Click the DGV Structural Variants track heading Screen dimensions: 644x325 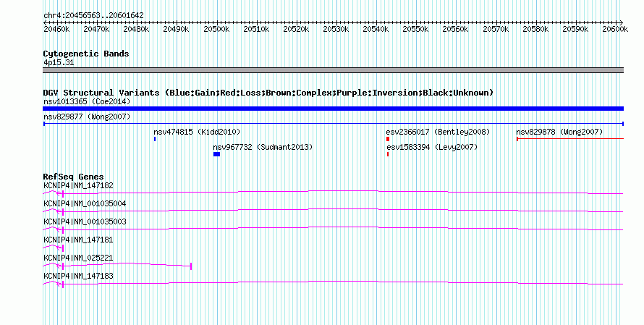(x=268, y=93)
